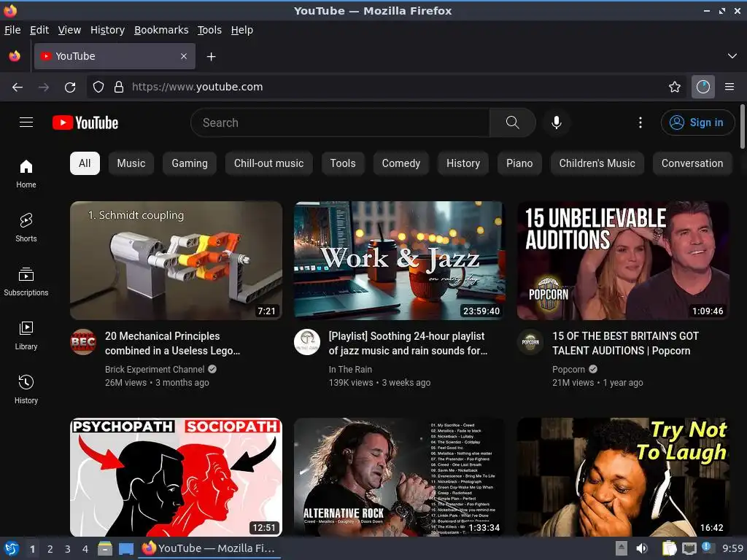The height and width of the screenshot is (560, 747).
Task: Open the Help menu
Action: tap(242, 30)
